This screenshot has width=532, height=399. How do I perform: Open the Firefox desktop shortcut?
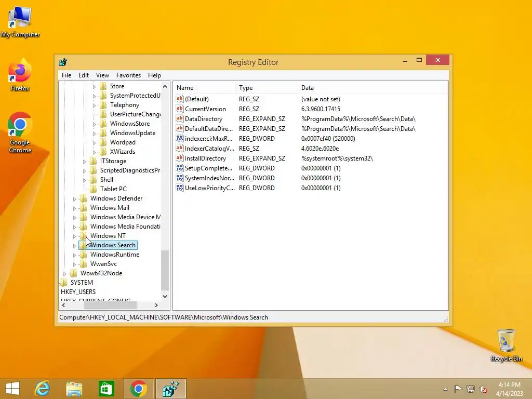pyautogui.click(x=20, y=75)
